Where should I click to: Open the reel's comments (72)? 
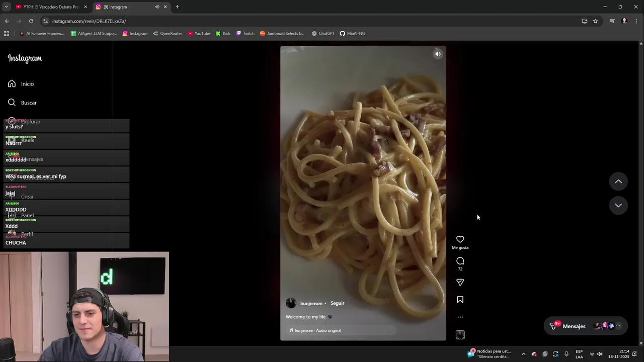point(460,261)
